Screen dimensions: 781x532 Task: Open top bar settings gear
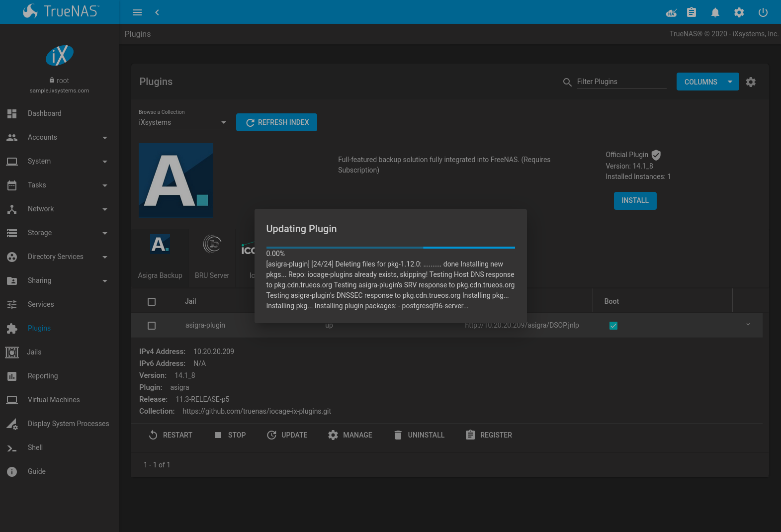click(x=739, y=12)
